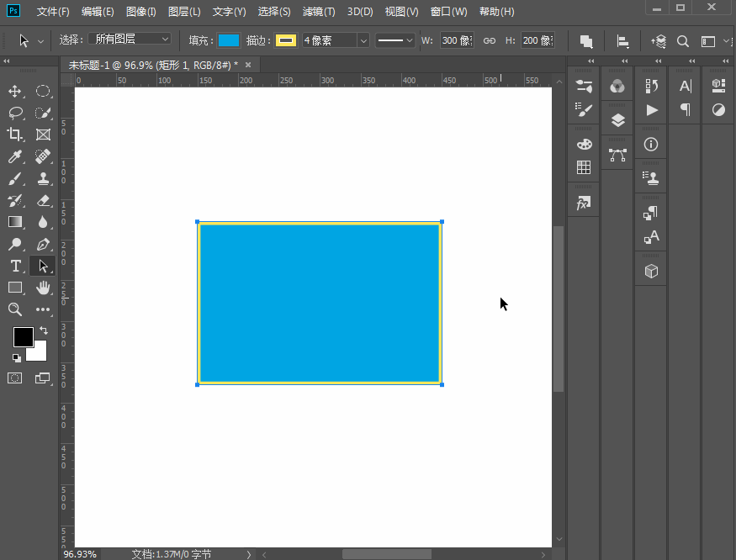Expand the status bar info arrow
The image size is (736, 560).
point(249,554)
